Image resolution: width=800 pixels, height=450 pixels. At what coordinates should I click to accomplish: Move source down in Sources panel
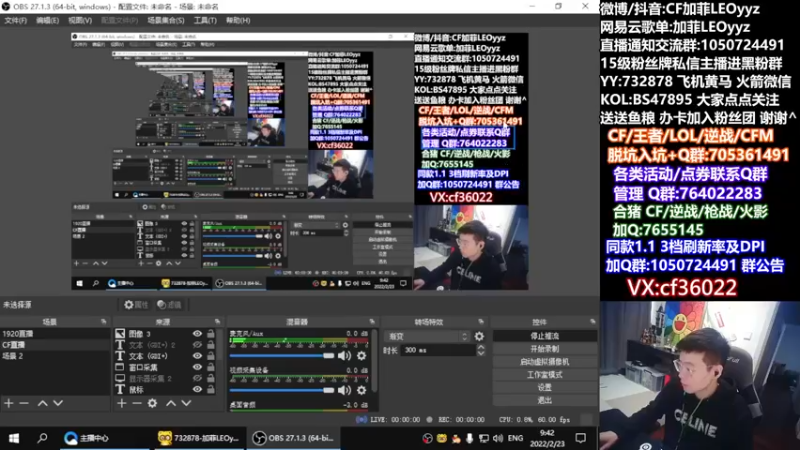tap(186, 403)
